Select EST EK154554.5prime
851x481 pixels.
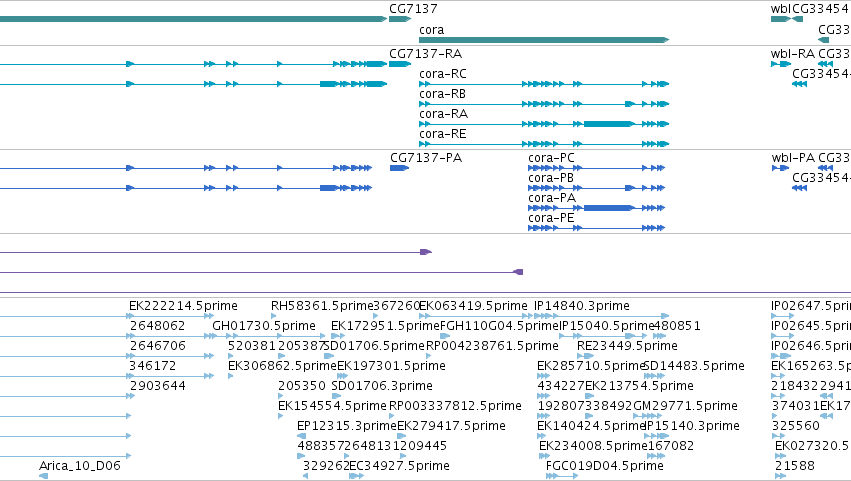(x=332, y=407)
